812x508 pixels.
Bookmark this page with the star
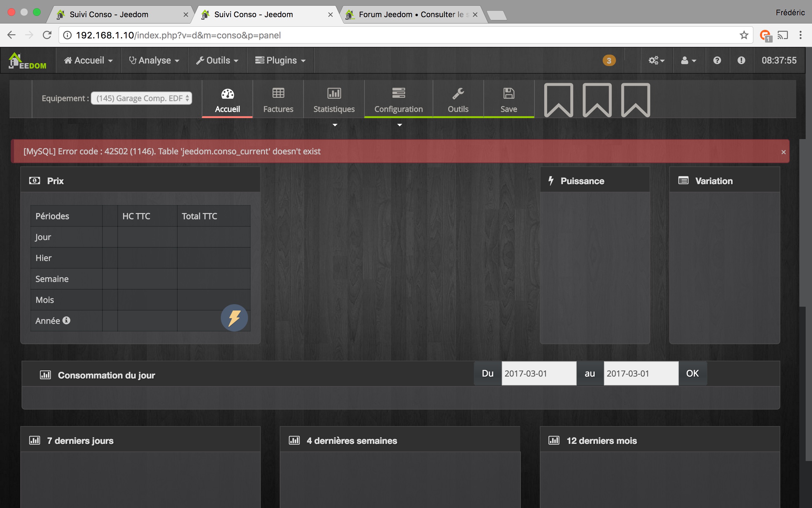[744, 35]
